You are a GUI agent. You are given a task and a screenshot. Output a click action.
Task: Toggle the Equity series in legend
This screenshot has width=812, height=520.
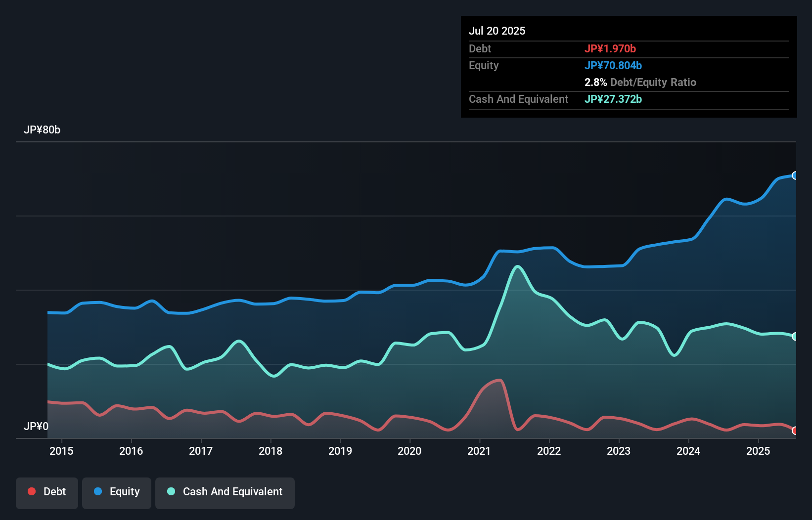[x=117, y=492]
